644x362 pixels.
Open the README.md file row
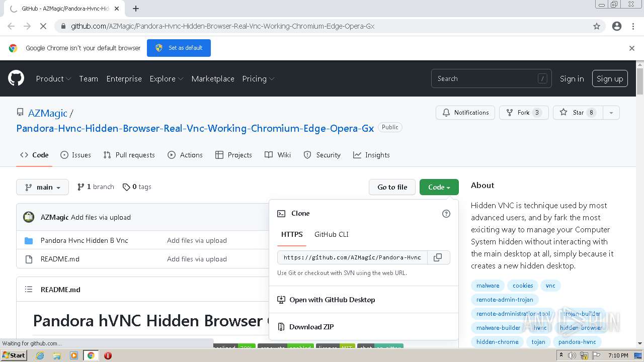60,259
